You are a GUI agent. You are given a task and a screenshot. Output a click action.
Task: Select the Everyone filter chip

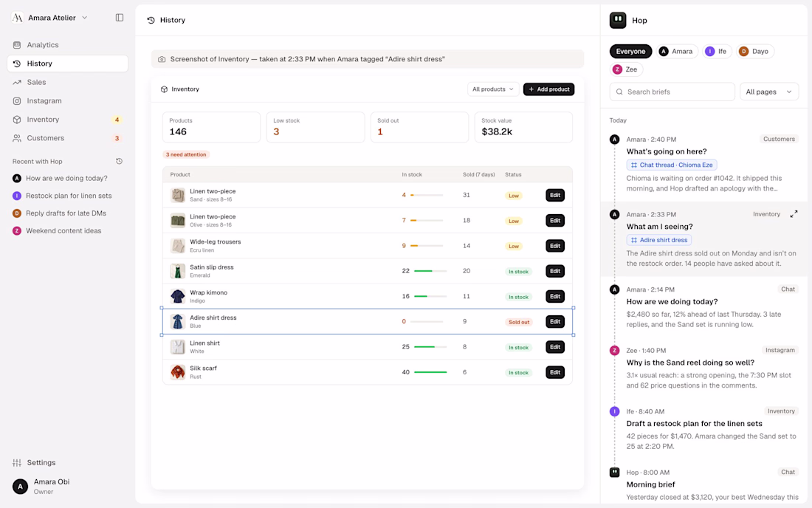630,51
